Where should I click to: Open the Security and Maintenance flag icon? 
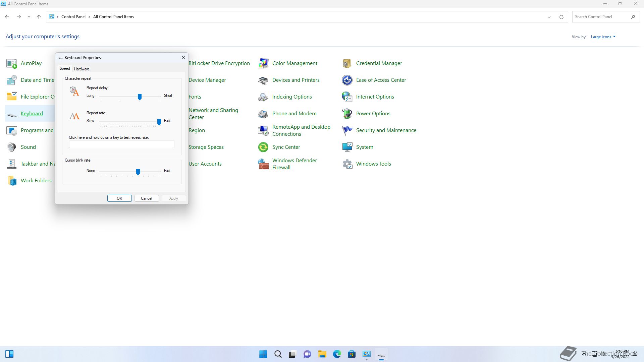[x=347, y=130]
